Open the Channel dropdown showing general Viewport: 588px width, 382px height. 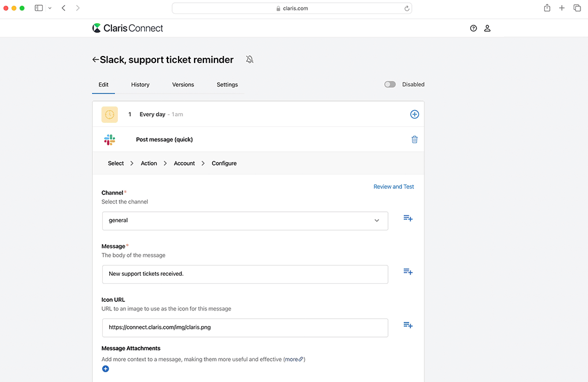245,220
